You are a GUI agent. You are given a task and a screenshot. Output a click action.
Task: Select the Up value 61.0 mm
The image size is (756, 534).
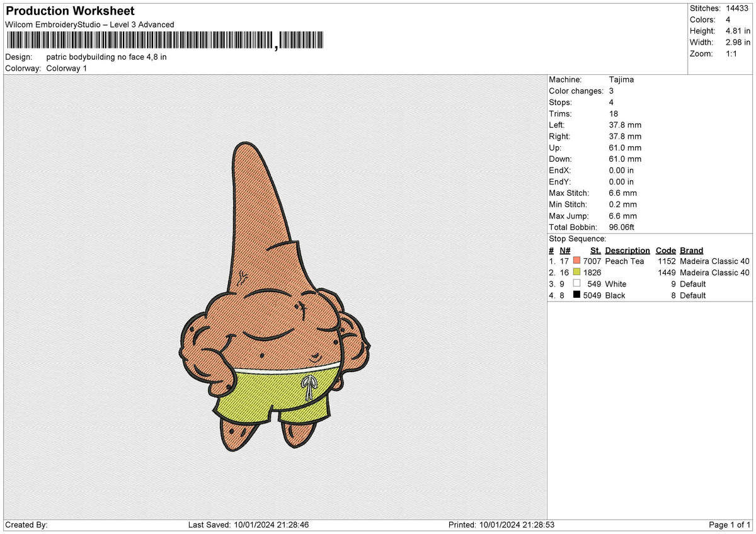[625, 148]
